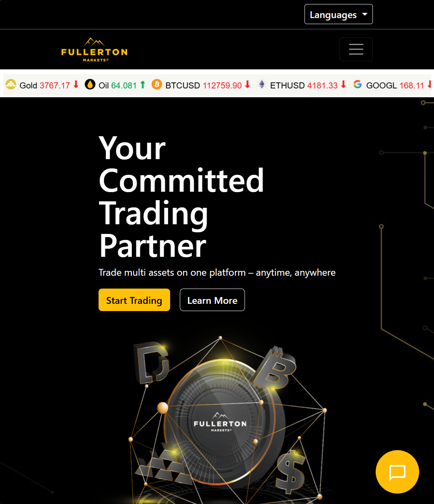
Task: Click the Fullerton Markets logo in header
Action: [x=95, y=49]
